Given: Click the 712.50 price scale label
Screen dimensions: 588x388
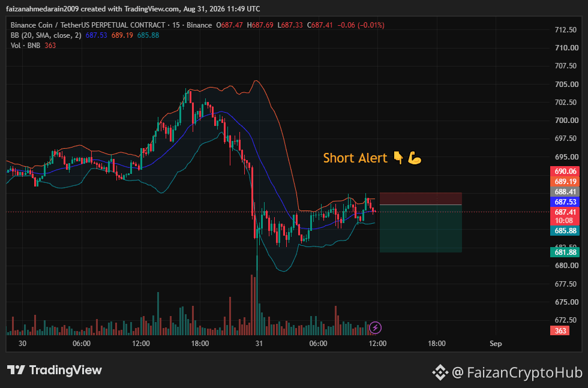Looking at the screenshot, I should click(566, 29).
